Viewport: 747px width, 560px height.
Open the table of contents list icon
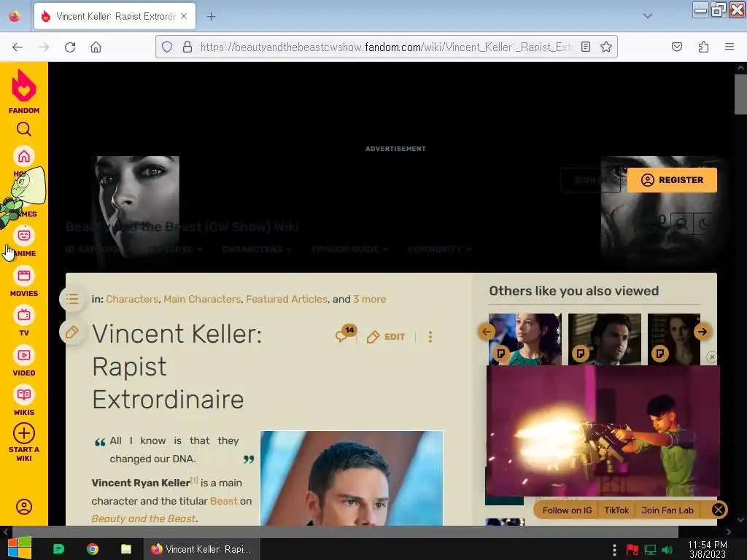click(x=72, y=299)
